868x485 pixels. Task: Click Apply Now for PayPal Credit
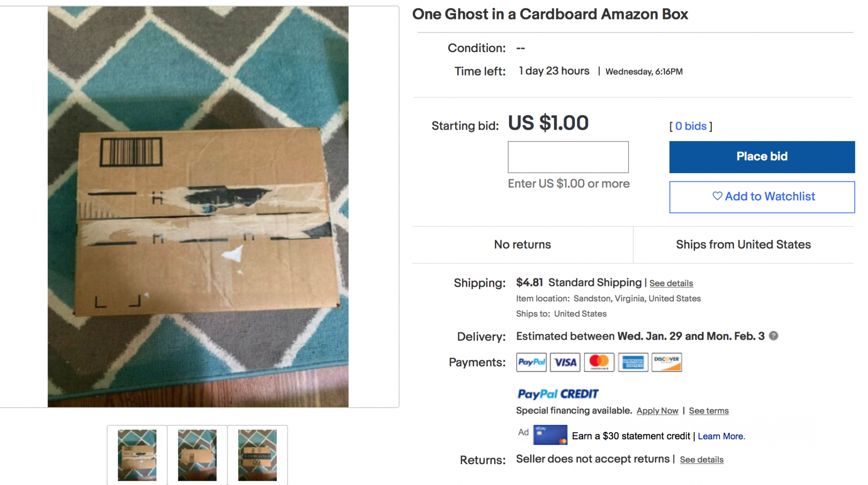(x=657, y=411)
